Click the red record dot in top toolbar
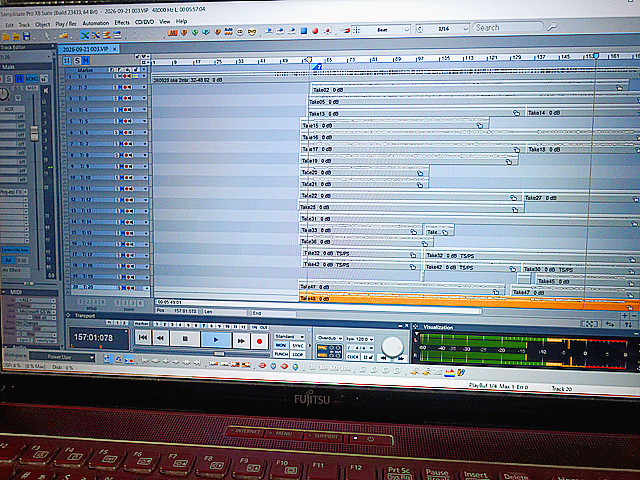The image size is (640, 480). (x=316, y=31)
